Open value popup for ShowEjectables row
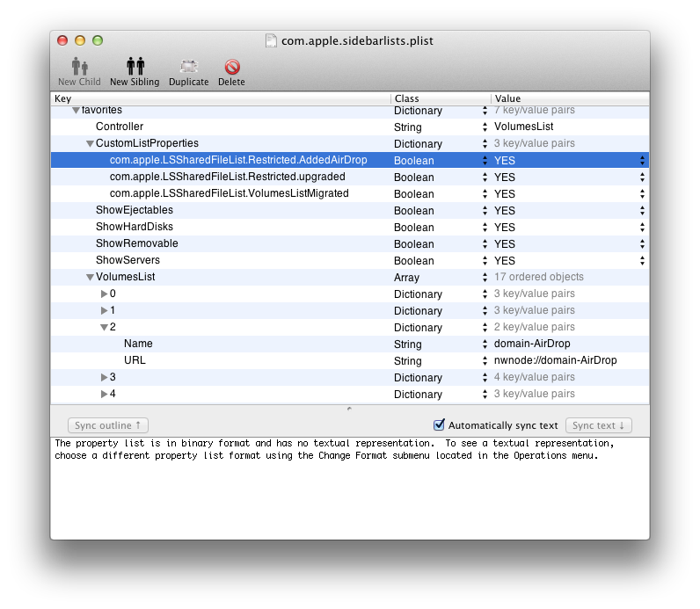This screenshot has height=609, width=700. [642, 211]
